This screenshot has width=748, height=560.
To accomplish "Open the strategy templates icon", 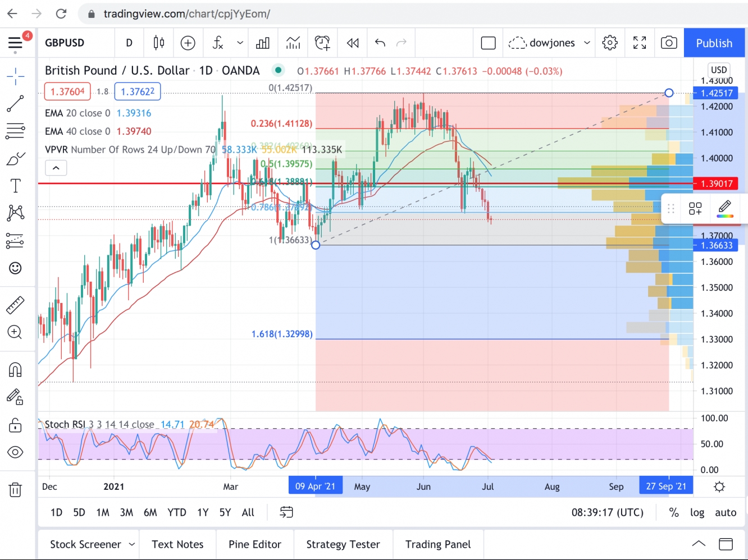I will 293,43.
